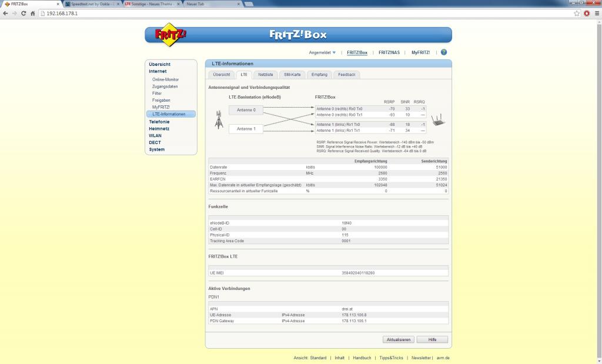
Task: Click the Physical-ID value 115
Action: 345,235
